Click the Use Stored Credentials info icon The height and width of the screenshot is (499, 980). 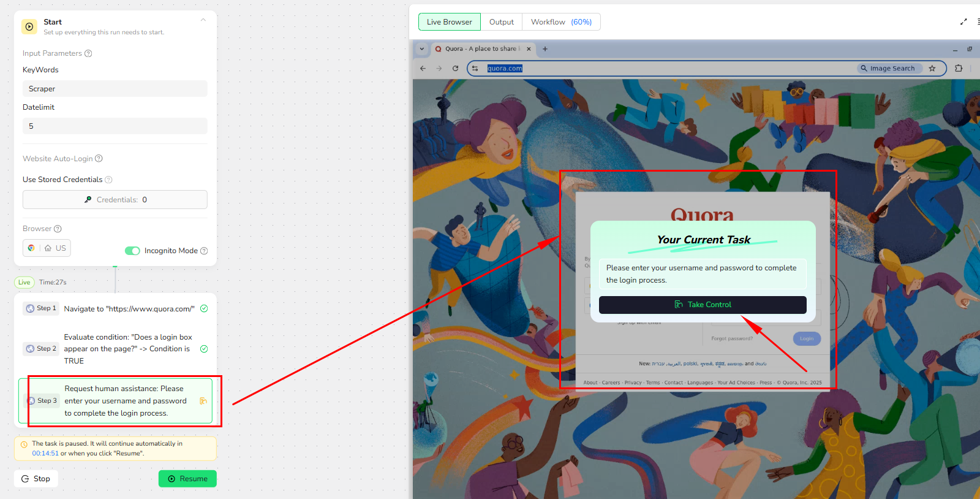[x=108, y=180]
